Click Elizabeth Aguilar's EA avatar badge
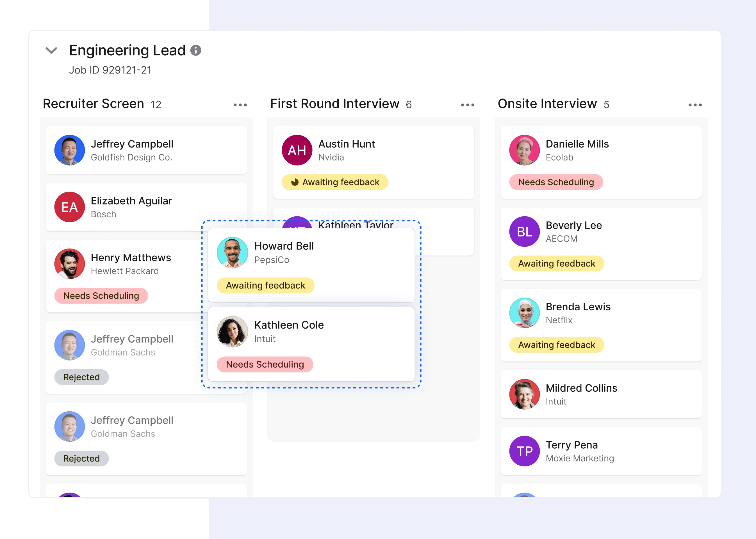Screen dimensions: 756x539 click(70, 207)
